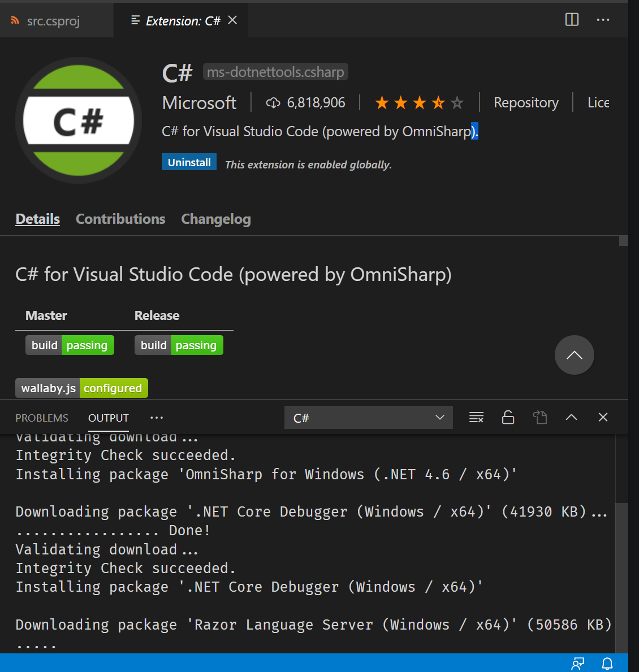
Task: Expand the hidden panel tabs ellipsis
Action: coord(157,418)
